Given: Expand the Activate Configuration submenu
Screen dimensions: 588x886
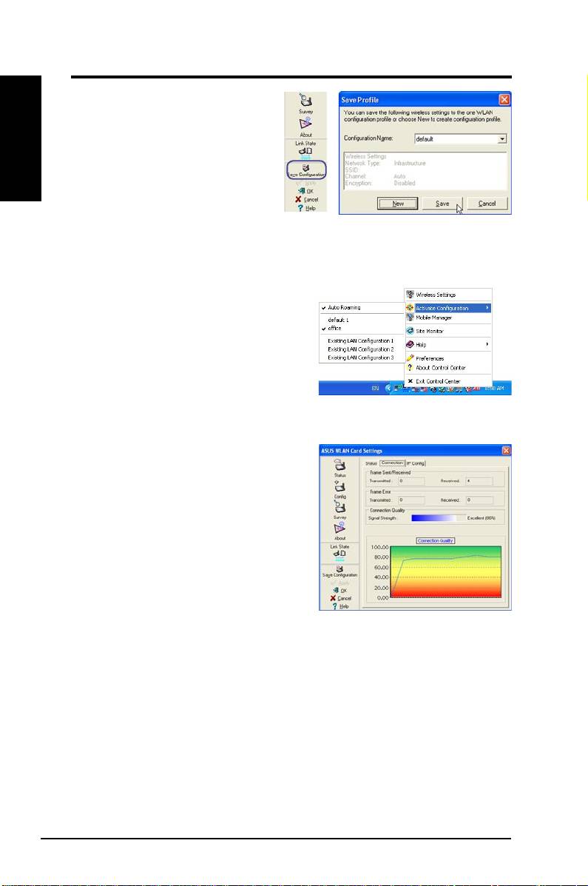Looking at the screenshot, I should click(448, 308).
